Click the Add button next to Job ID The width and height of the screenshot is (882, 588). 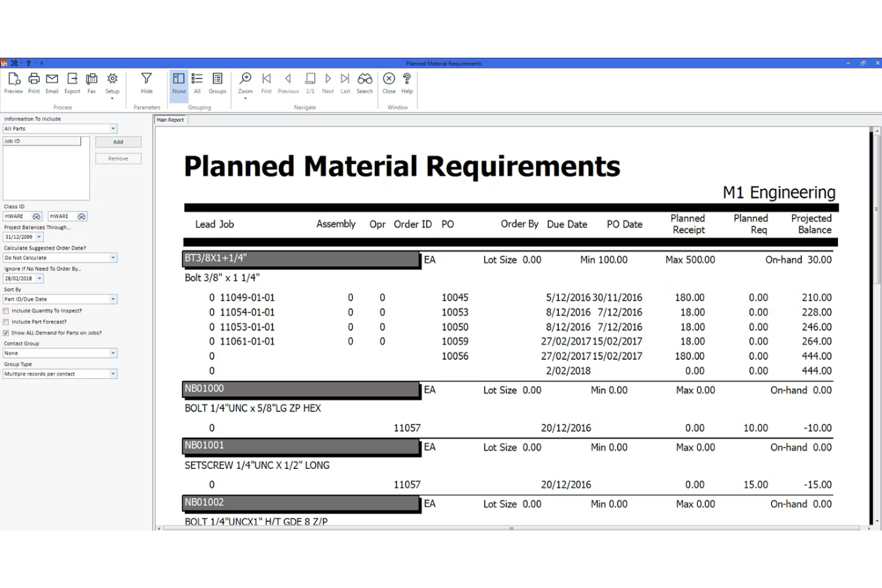(x=118, y=142)
